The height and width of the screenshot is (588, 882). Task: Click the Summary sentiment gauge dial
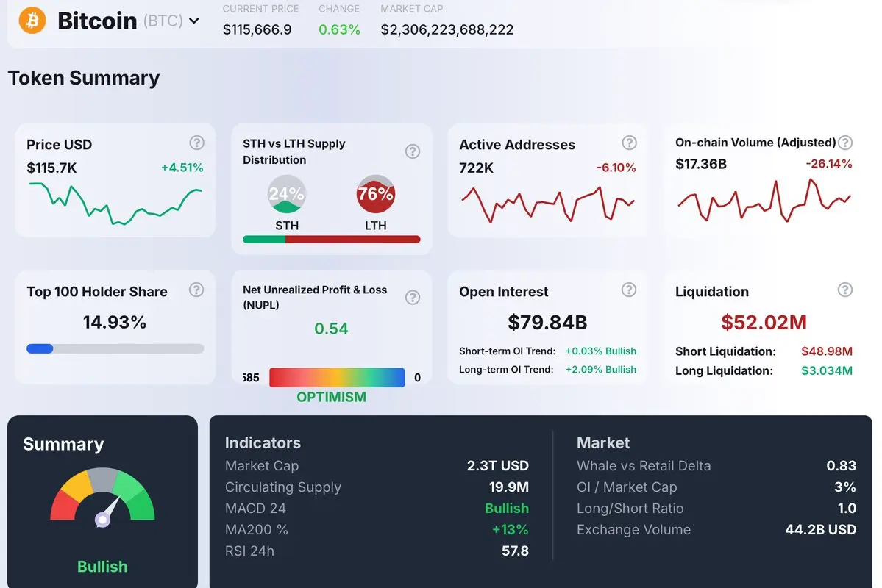coord(102,498)
